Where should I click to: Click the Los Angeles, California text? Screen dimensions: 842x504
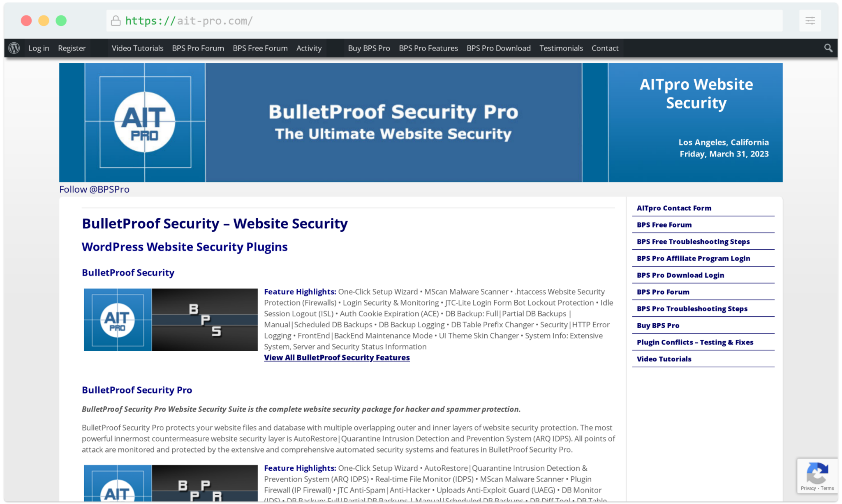[724, 143]
